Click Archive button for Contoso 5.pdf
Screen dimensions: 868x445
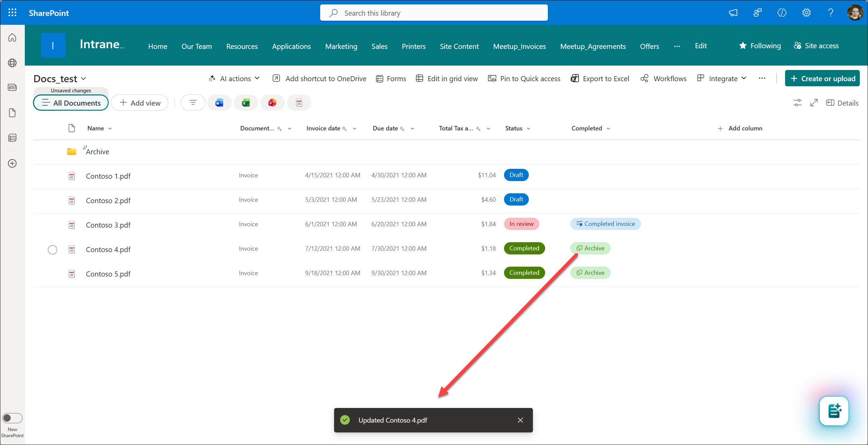590,273
